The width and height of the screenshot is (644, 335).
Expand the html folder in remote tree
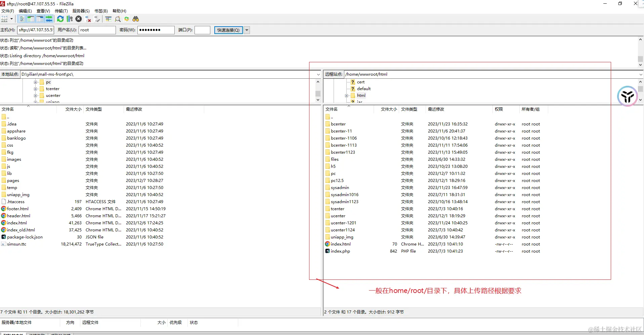(346, 96)
